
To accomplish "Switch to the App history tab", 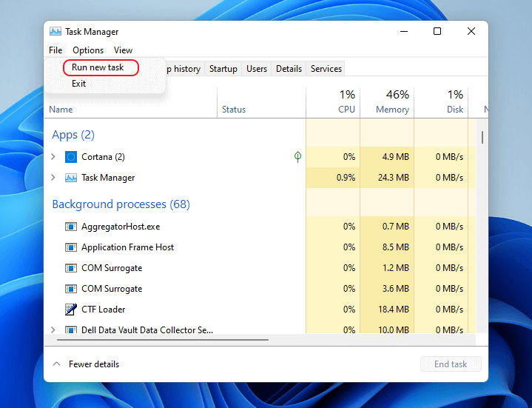I will coord(185,69).
